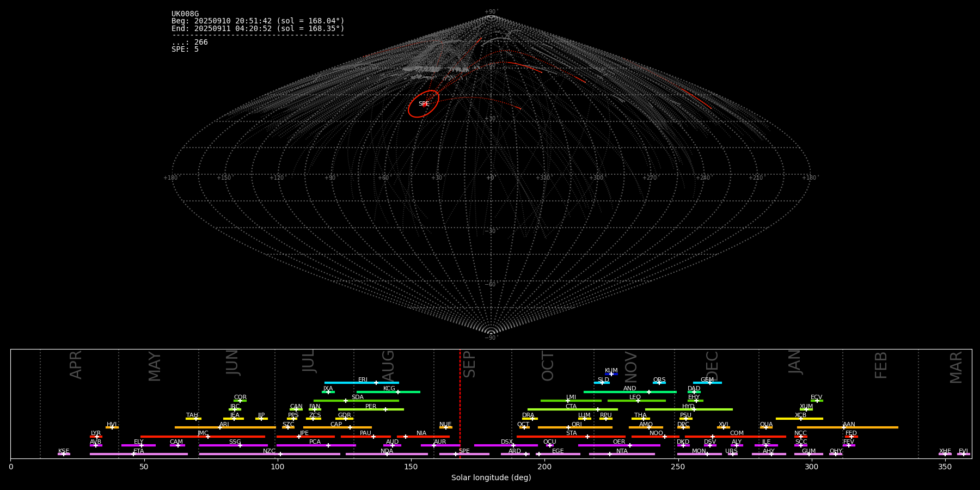This screenshot has width=980, height=490.
Task: Select the '...: 266' sporadic count line
Action: [x=189, y=42]
